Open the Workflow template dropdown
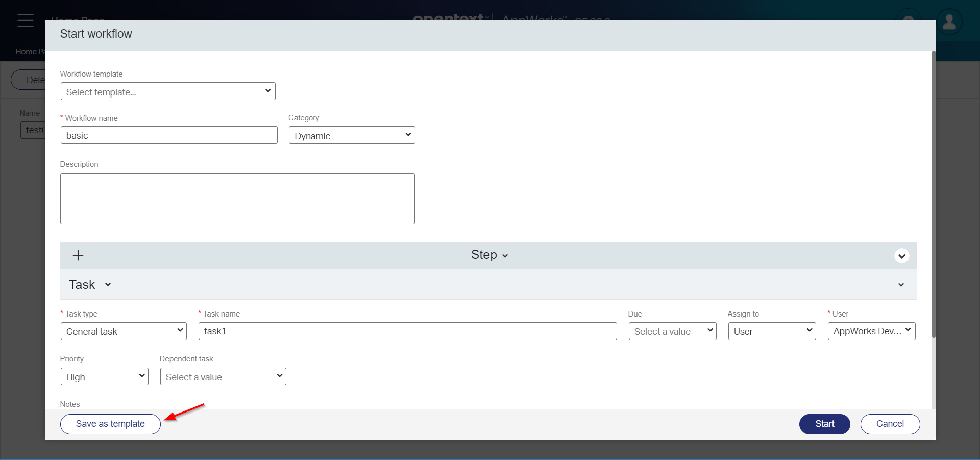 (x=168, y=91)
